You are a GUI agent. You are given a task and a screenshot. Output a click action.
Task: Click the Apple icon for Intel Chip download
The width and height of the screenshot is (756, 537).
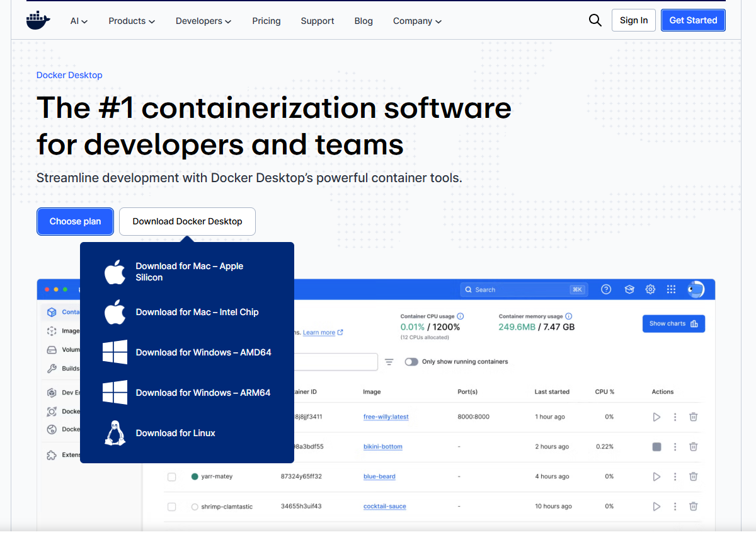tap(115, 312)
